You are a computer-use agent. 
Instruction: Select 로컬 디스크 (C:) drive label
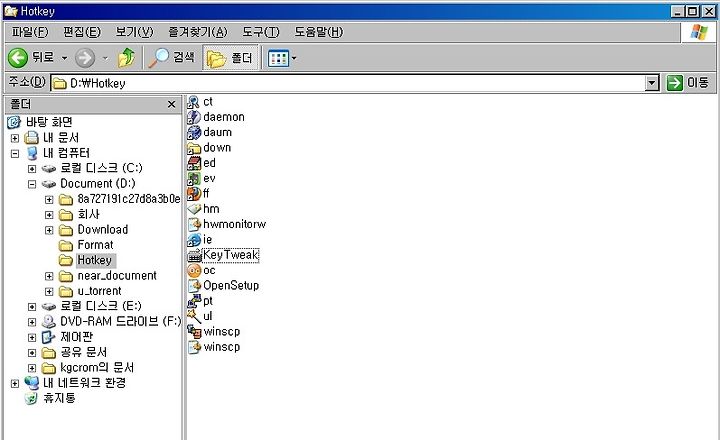click(101, 168)
